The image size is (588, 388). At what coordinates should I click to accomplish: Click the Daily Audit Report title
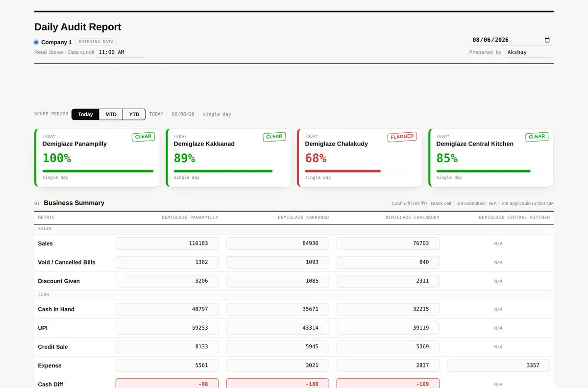coord(77,27)
